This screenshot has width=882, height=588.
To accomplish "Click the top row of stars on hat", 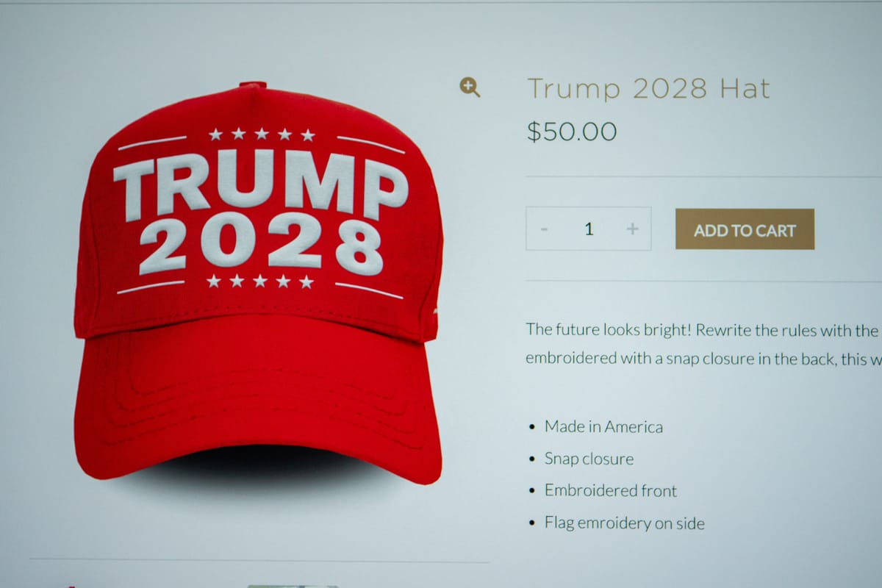I will (262, 135).
